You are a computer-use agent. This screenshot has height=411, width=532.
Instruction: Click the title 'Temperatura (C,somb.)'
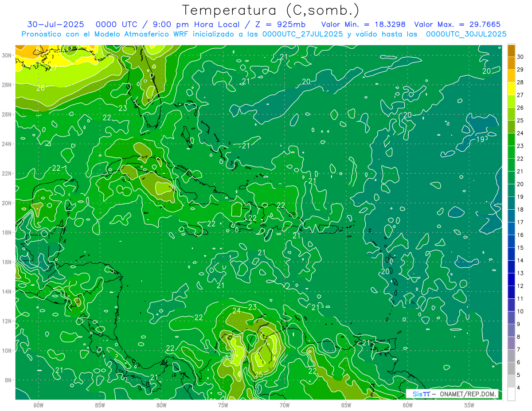[271, 10]
